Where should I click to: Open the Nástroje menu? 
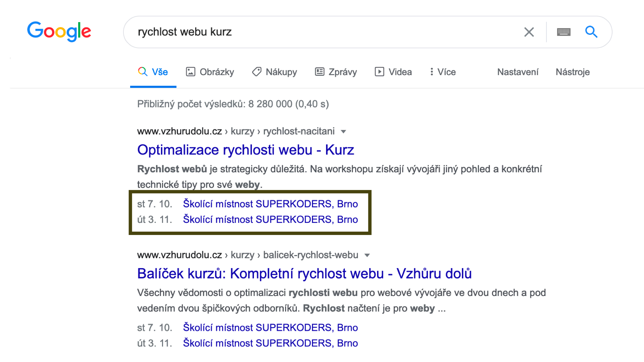pyautogui.click(x=573, y=72)
